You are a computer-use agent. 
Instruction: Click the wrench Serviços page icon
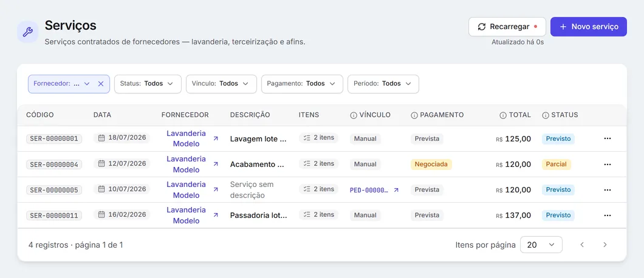[x=27, y=32]
